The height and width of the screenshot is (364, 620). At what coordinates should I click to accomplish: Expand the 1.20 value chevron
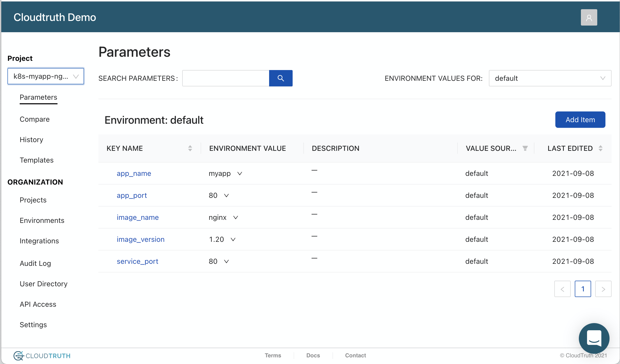click(233, 240)
